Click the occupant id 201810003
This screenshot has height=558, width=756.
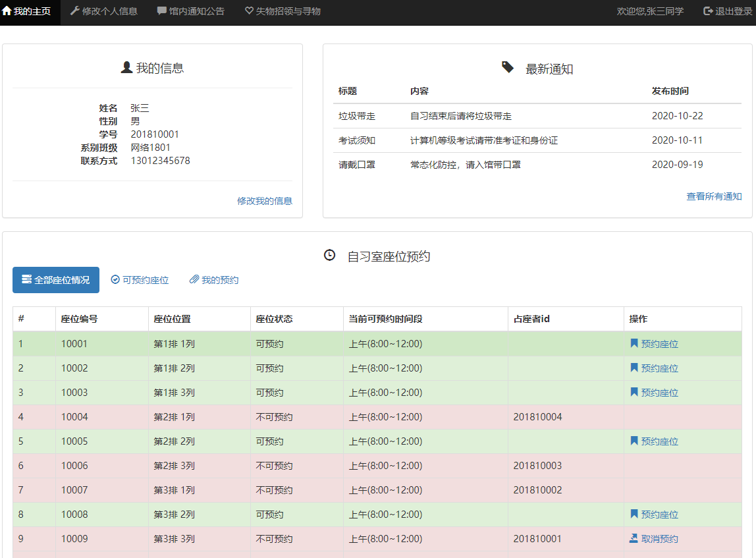pos(537,465)
